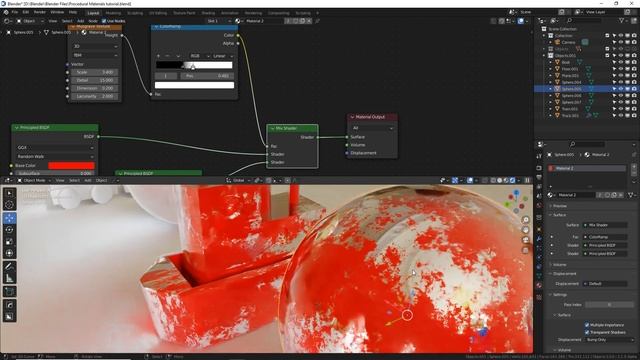Open the Material properties tab icon

coord(539,285)
